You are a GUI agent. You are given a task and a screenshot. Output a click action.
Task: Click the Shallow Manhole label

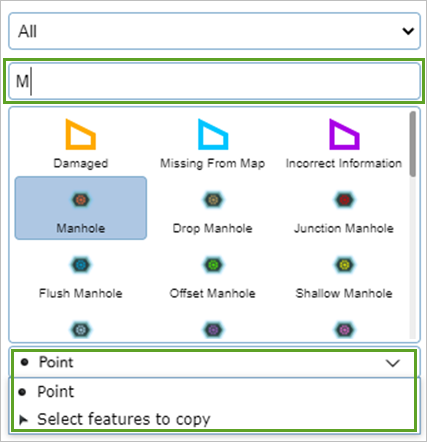point(344,293)
